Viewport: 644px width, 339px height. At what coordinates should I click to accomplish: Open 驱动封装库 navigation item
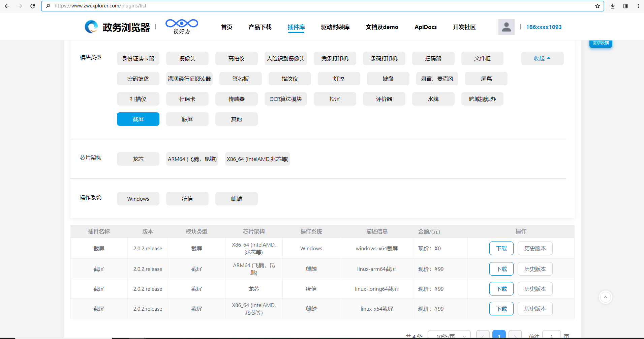coord(335,27)
